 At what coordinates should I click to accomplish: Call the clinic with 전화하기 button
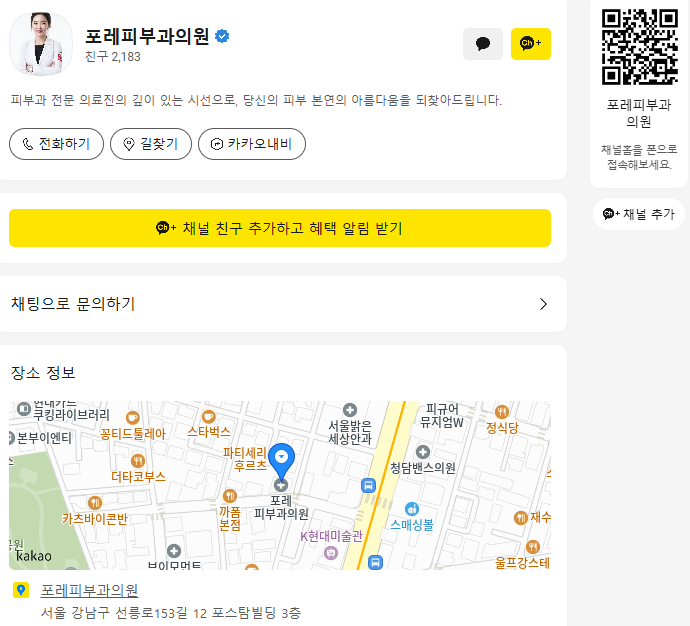(56, 144)
